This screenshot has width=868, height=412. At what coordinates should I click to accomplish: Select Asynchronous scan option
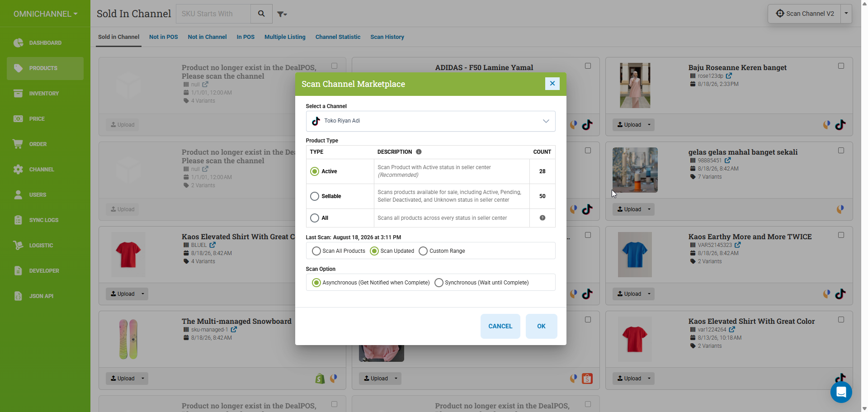[x=316, y=283]
